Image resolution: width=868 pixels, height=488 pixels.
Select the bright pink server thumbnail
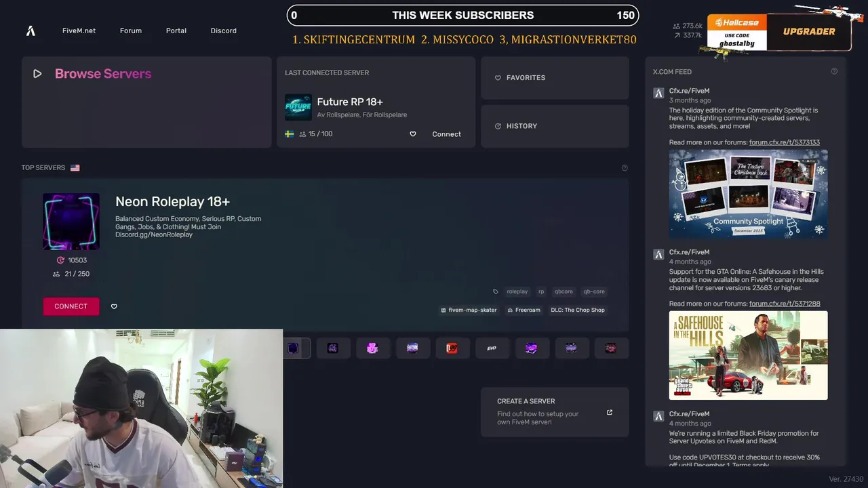coord(372,348)
